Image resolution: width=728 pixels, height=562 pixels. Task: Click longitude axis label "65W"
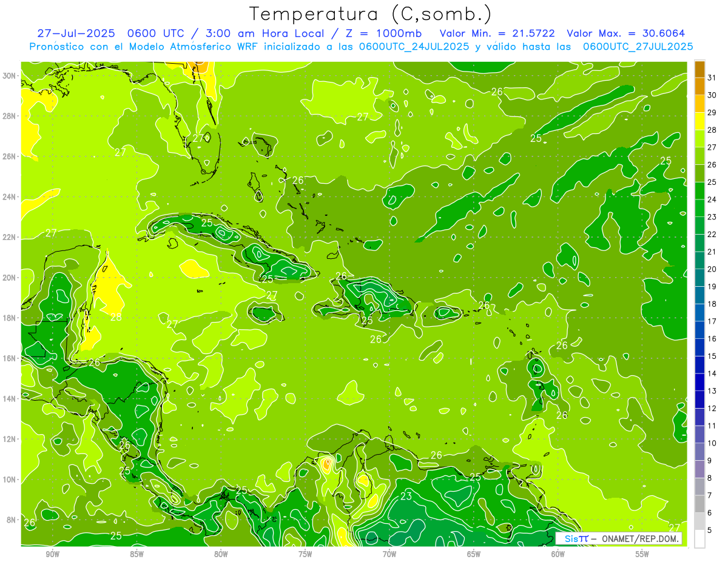pyautogui.click(x=474, y=554)
